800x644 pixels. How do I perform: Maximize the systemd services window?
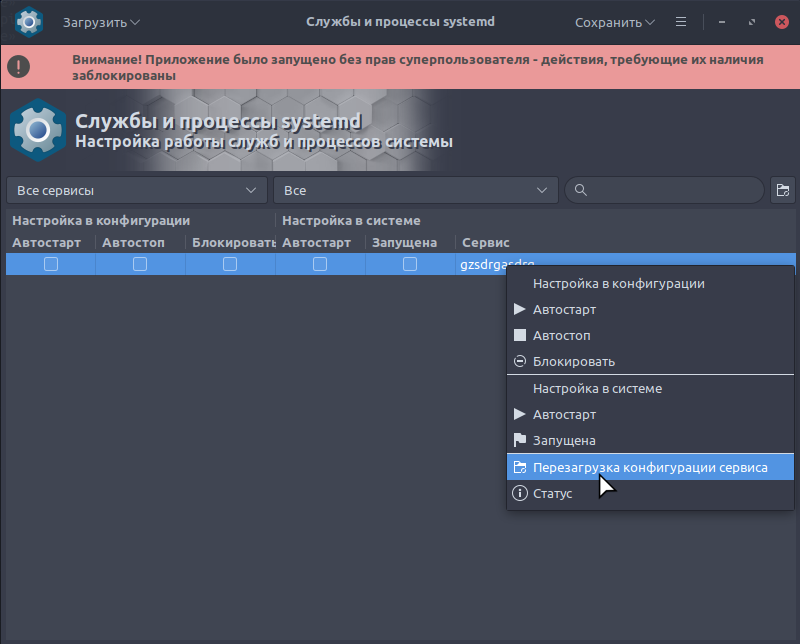coord(752,22)
